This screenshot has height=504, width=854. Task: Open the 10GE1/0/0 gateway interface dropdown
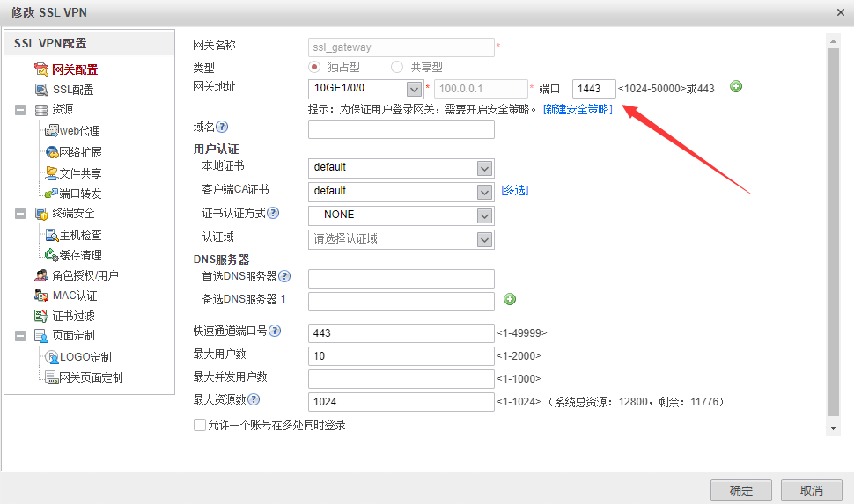[414, 89]
